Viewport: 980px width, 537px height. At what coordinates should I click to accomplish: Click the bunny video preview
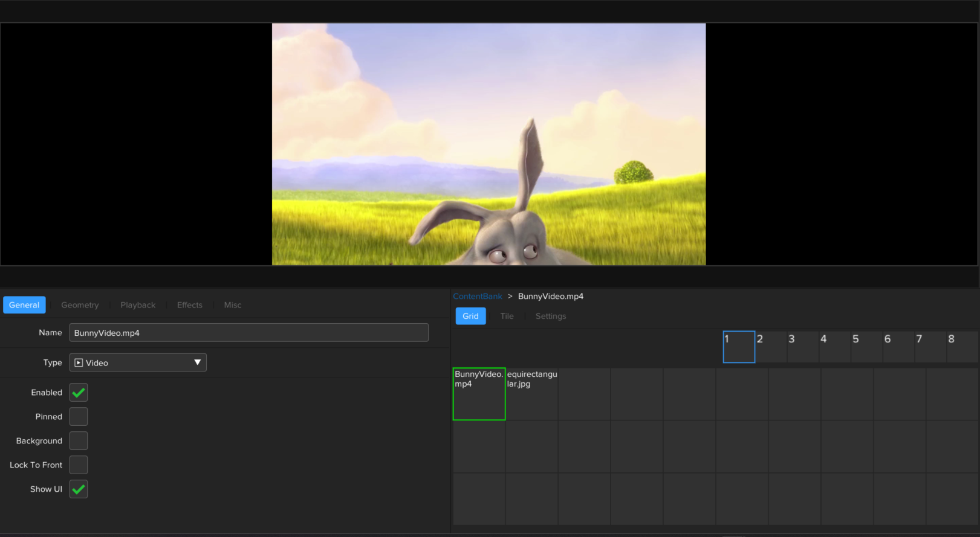488,144
